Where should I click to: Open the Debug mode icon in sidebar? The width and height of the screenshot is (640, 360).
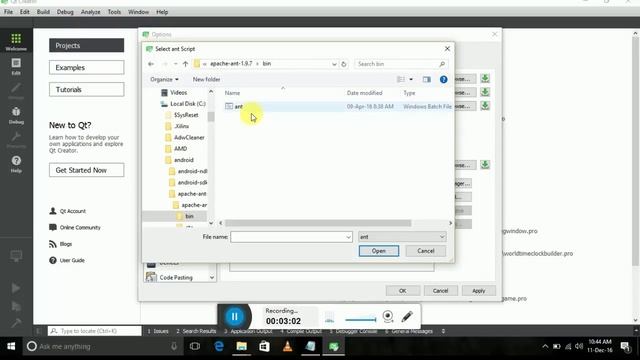click(16, 115)
